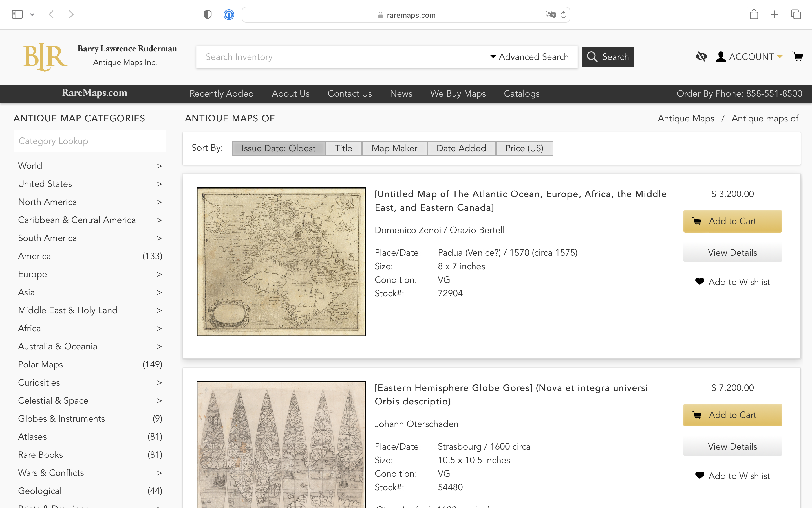Expand Wars & Conflicts category
Viewport: 812px width, 508px height.
[90, 473]
